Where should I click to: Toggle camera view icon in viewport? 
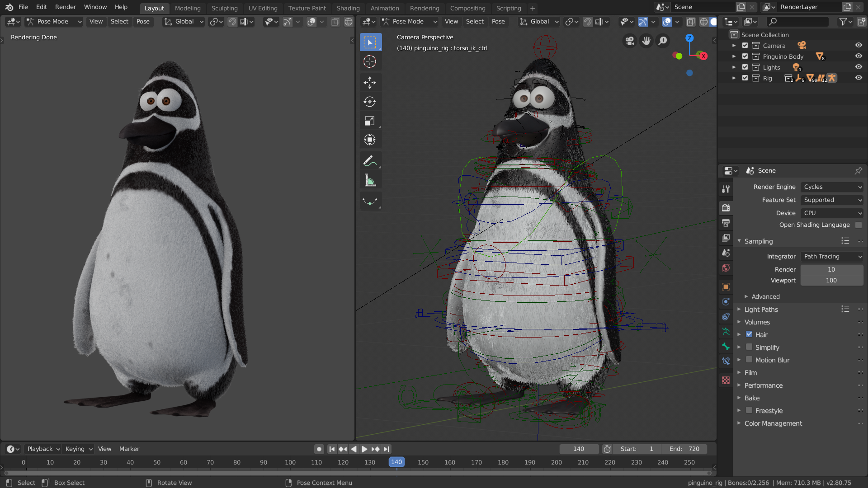tap(630, 41)
